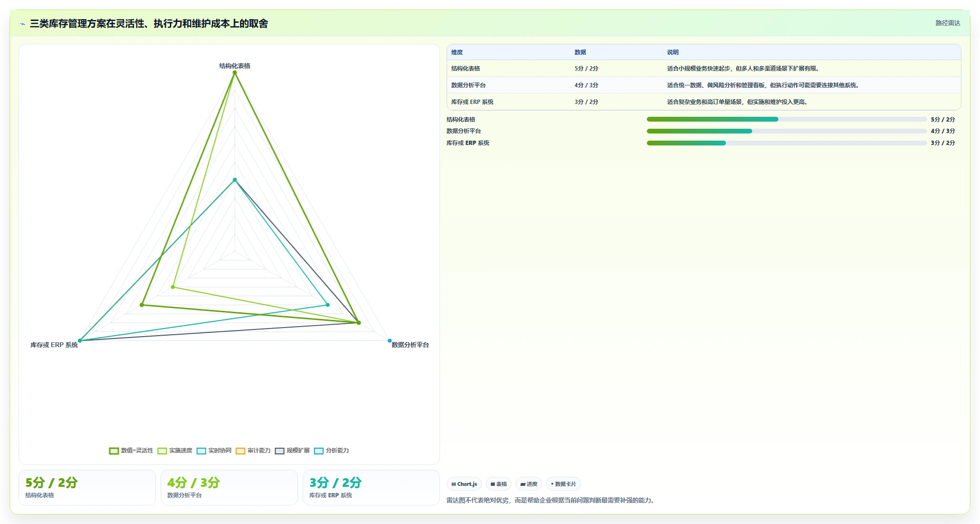Toggle the 实施速度 legend series
The height and width of the screenshot is (524, 980).
coord(175,451)
